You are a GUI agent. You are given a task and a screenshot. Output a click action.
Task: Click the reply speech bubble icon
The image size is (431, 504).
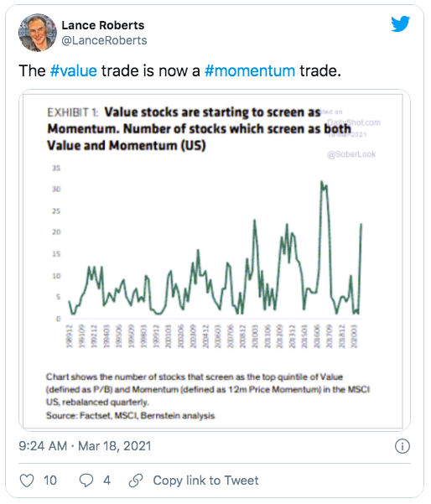pyautogui.click(x=86, y=481)
